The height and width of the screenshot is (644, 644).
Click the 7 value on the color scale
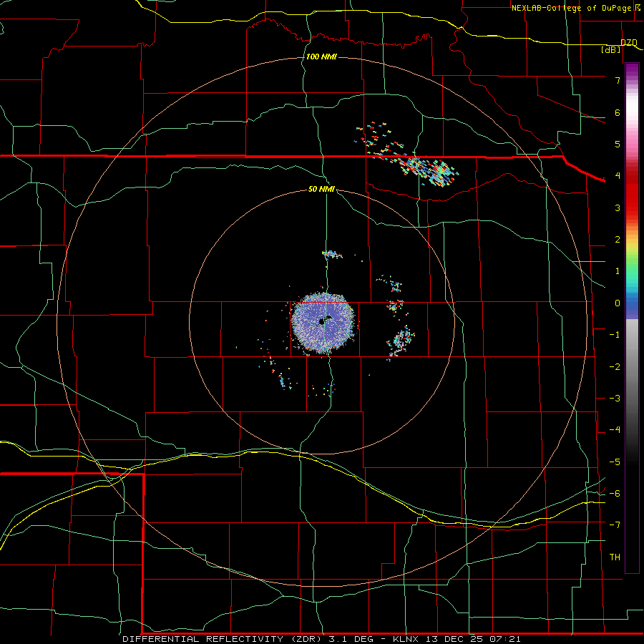tap(618, 80)
